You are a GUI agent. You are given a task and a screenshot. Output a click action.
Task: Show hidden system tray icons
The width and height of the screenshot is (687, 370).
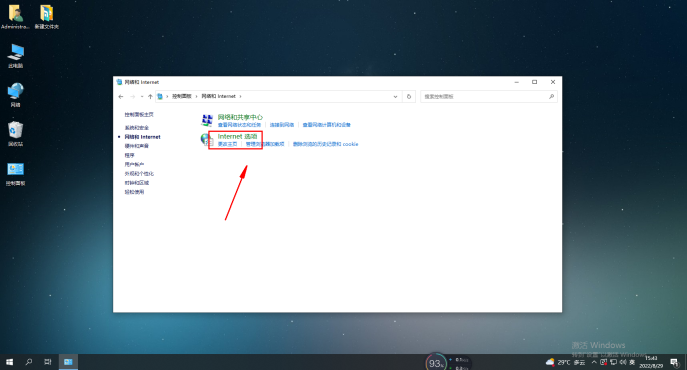594,363
